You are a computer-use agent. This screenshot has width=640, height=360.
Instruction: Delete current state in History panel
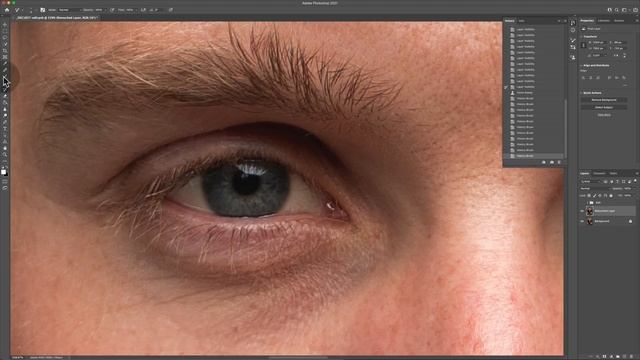559,162
